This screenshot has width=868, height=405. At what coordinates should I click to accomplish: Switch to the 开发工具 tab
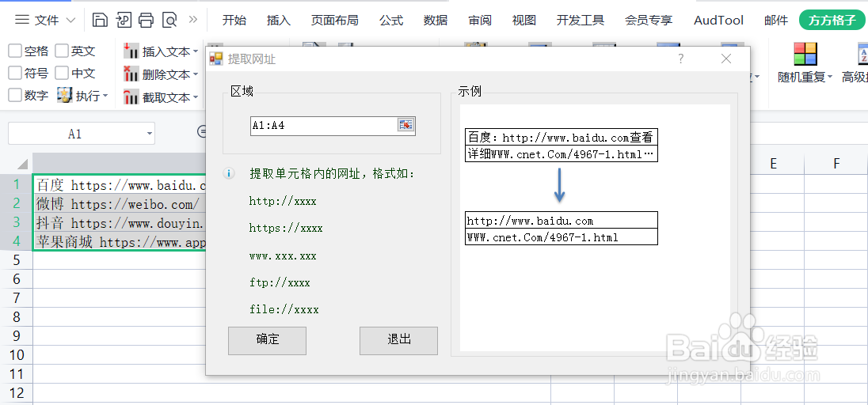click(581, 21)
